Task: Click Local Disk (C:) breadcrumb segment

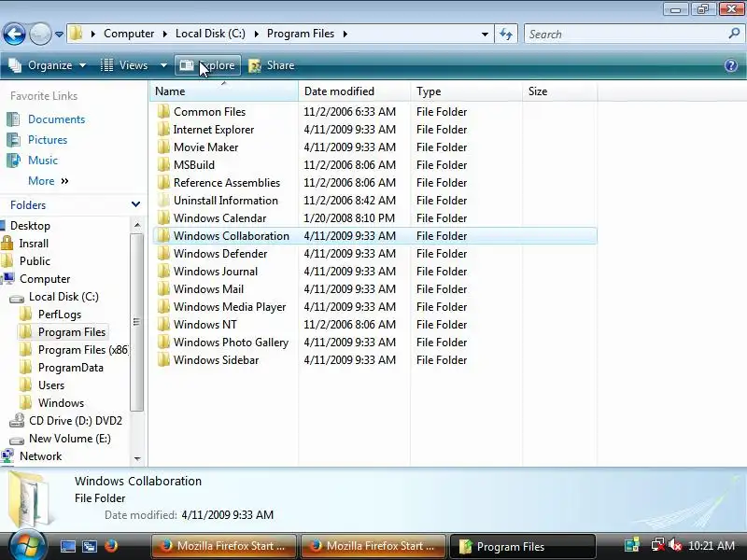Action: 210,34
